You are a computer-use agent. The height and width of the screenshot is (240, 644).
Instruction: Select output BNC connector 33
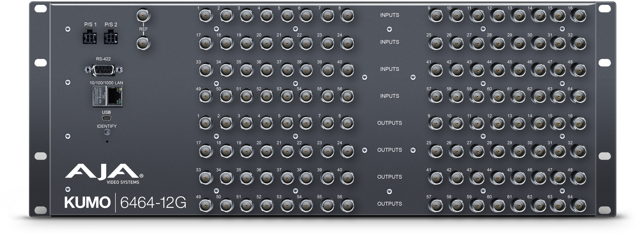pyautogui.click(x=206, y=178)
